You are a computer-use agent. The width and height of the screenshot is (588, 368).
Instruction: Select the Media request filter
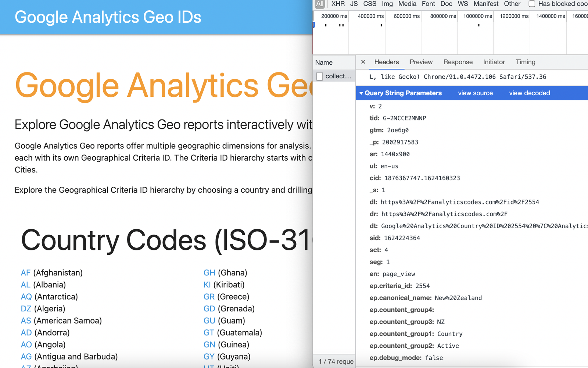(x=407, y=4)
